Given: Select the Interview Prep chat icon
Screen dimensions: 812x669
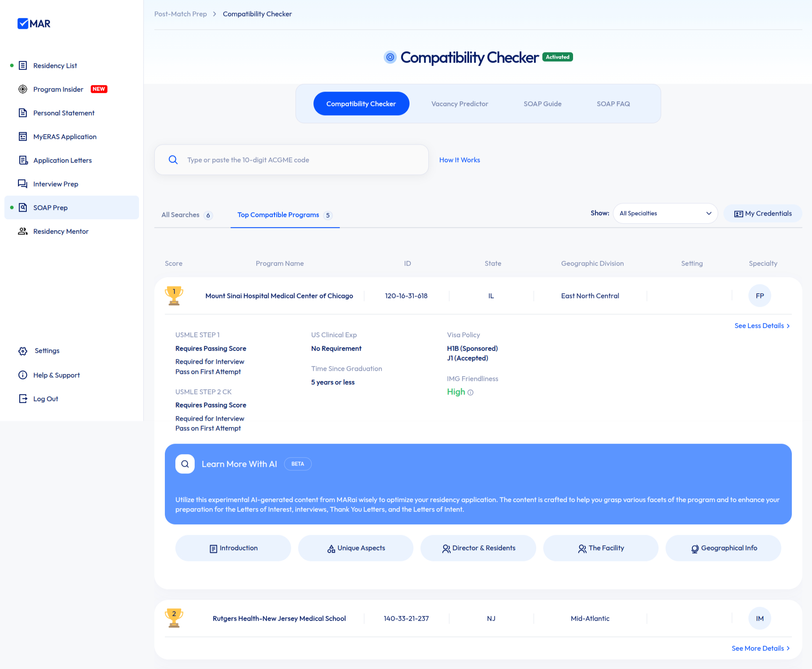Looking at the screenshot, I should (23, 184).
